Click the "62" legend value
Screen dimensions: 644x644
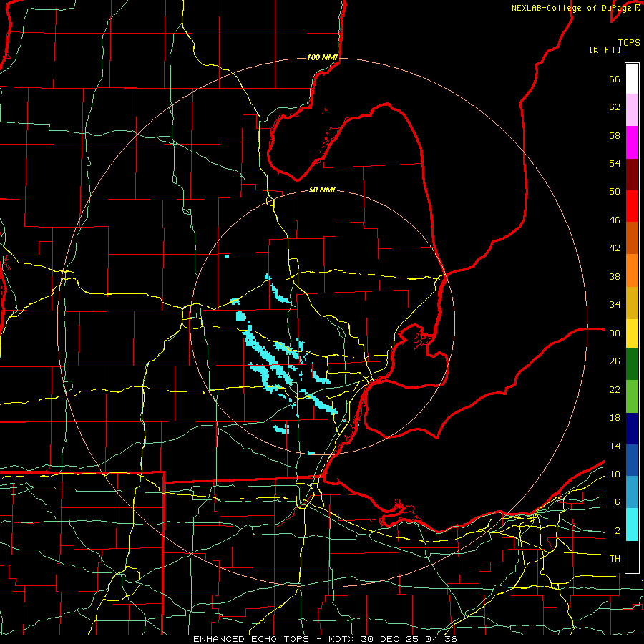(615, 107)
